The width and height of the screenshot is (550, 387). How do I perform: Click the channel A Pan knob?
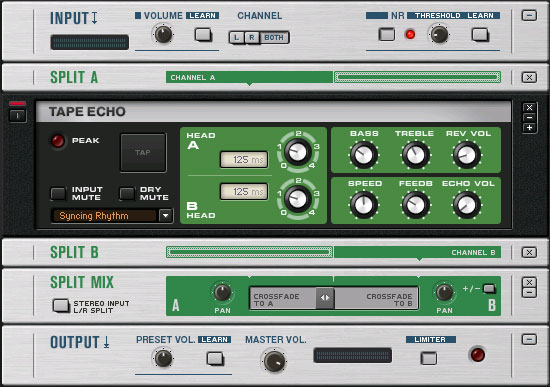[x=222, y=293]
